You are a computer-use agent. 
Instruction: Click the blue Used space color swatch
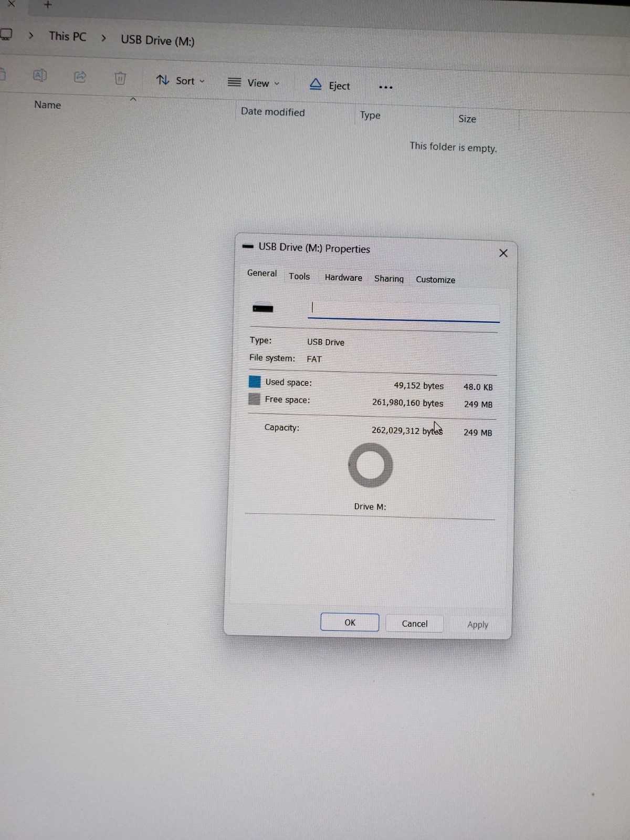[255, 381]
